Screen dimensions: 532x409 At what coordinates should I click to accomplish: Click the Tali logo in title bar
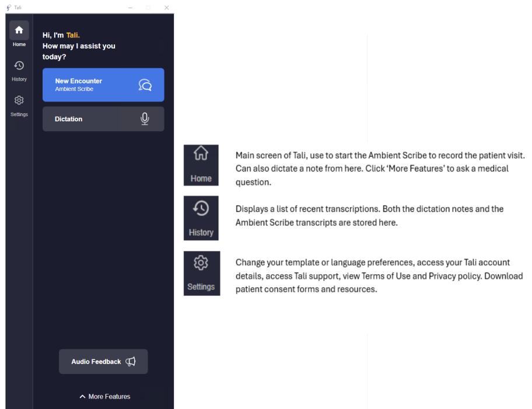9,8
